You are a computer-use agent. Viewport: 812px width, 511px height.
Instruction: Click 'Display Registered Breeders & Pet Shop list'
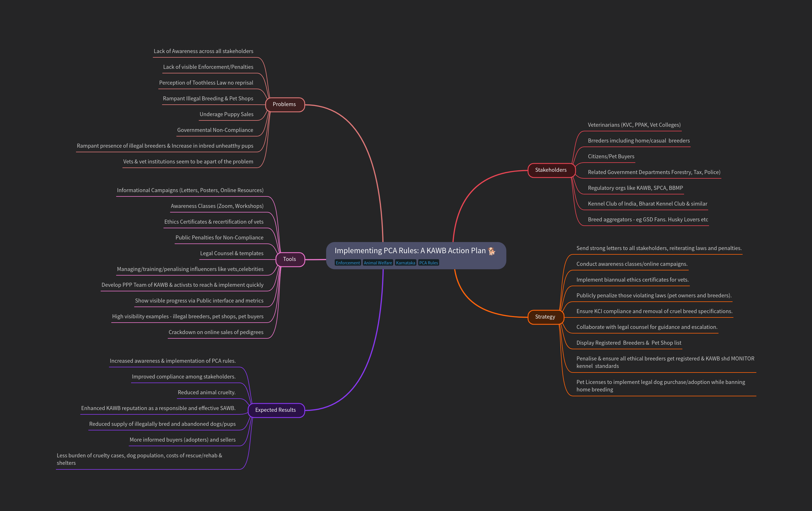(628, 343)
